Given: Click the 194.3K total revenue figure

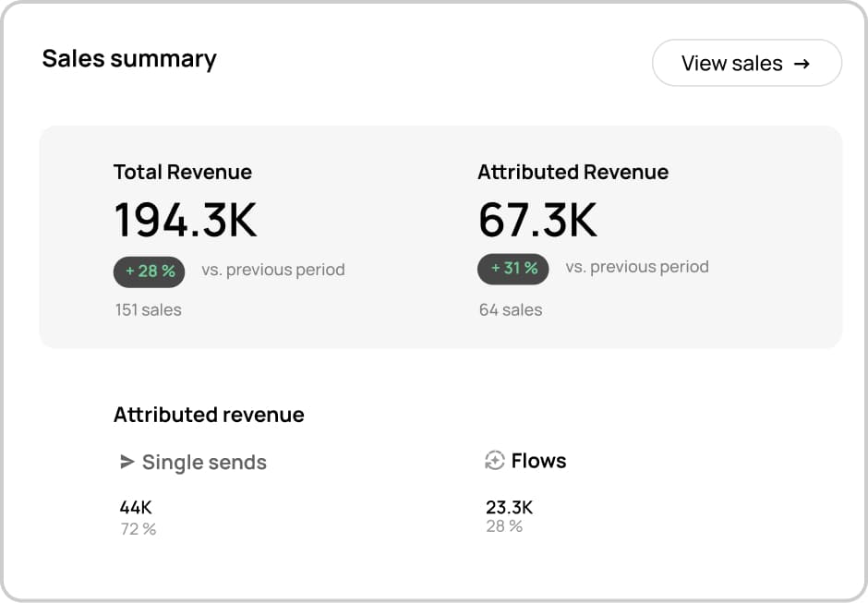Looking at the screenshot, I should 186,221.
